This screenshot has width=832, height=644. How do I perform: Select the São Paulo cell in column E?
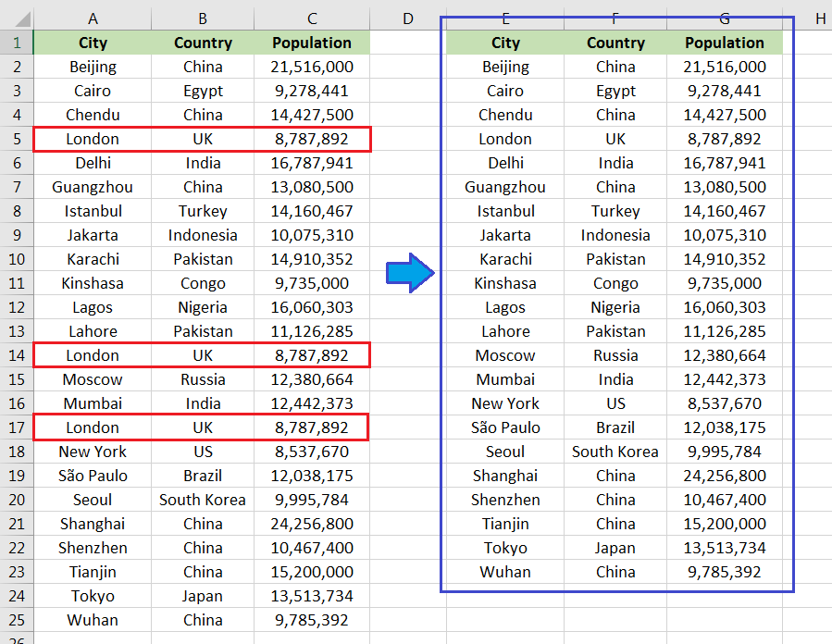[x=505, y=427]
